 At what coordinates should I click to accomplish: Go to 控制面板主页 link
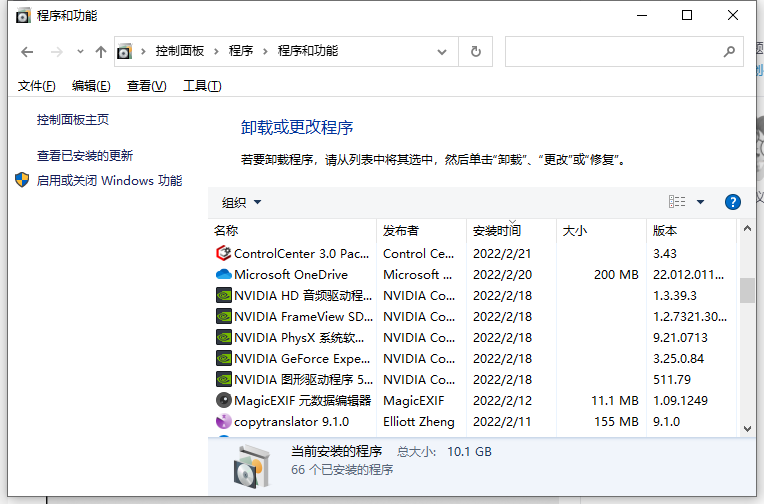(73, 119)
